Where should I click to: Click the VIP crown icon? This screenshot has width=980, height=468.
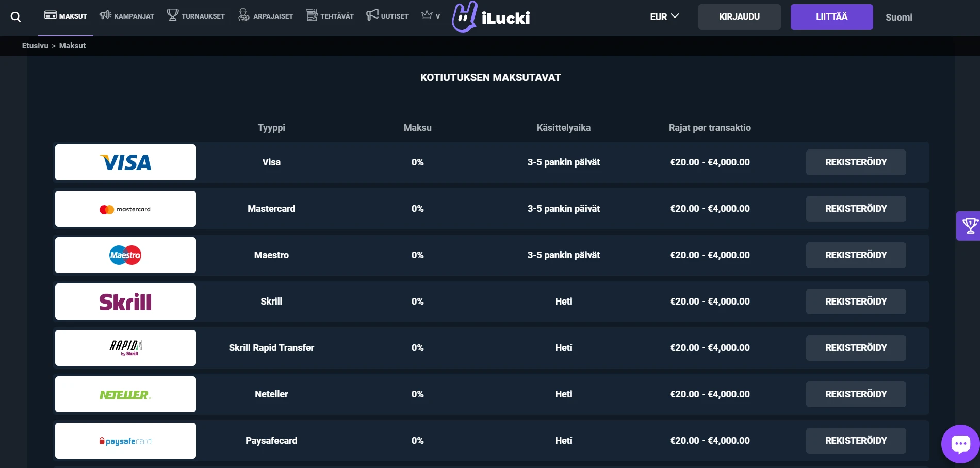click(x=427, y=15)
